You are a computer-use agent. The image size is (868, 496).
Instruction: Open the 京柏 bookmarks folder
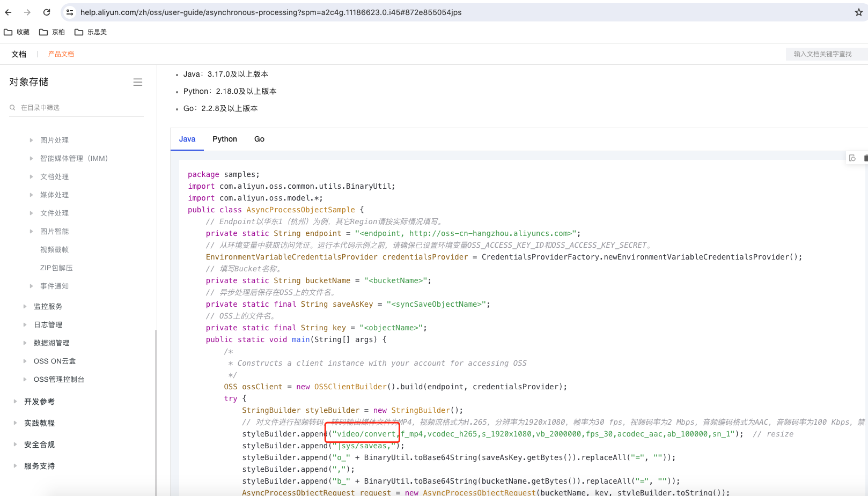(52, 32)
